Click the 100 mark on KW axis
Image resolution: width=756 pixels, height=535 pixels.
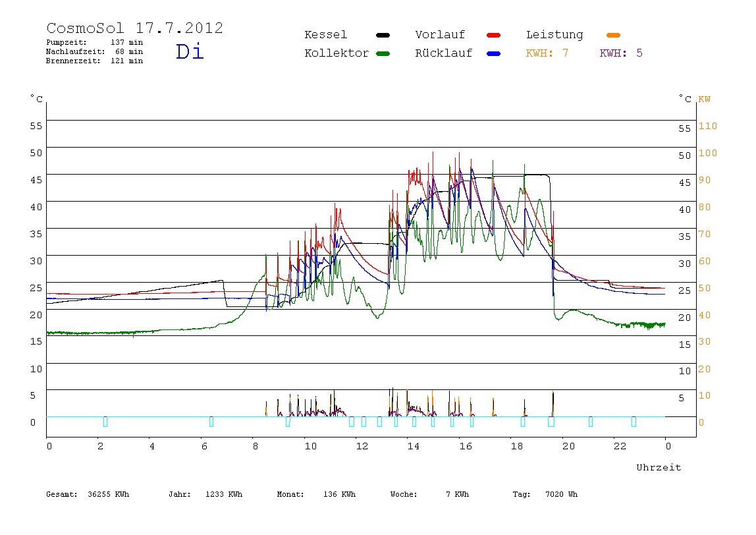click(708, 153)
